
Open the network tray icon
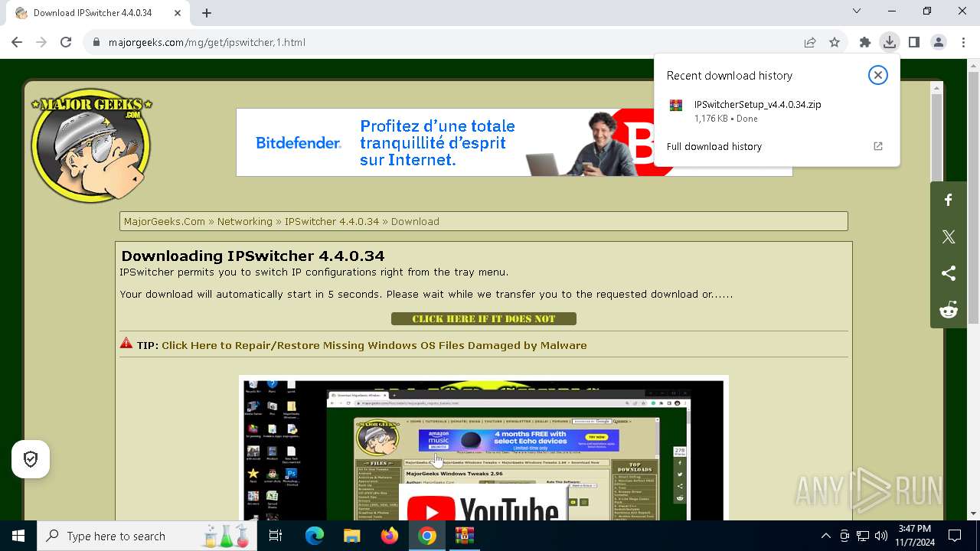point(863,536)
